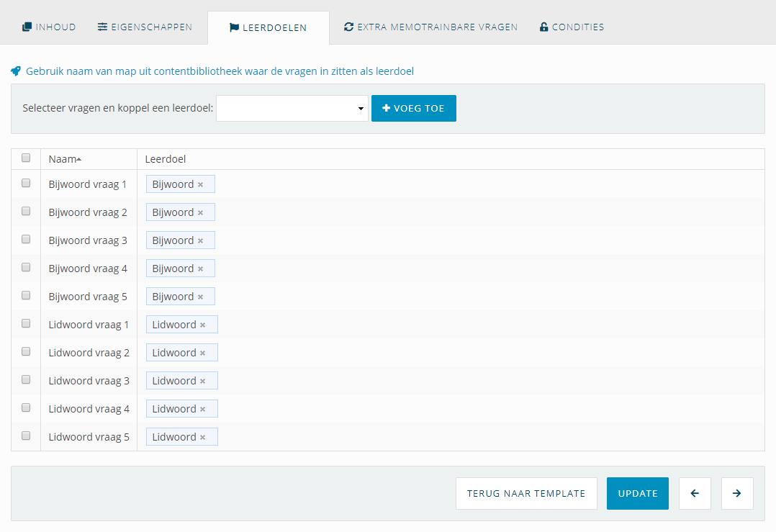Remove Bijwoord tag from Bijwoord vraag 5
The width and height of the screenshot is (776, 532).
coord(200,297)
